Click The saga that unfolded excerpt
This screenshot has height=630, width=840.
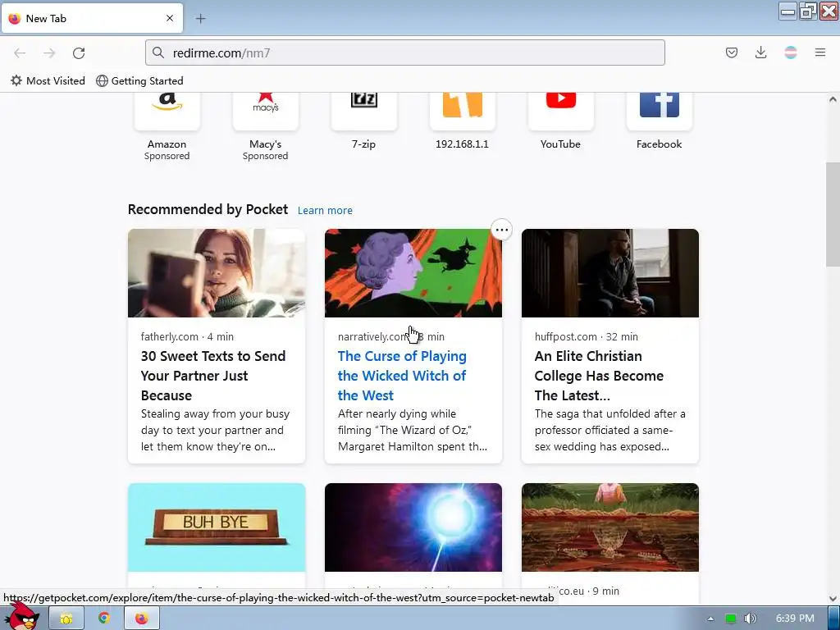(x=610, y=430)
